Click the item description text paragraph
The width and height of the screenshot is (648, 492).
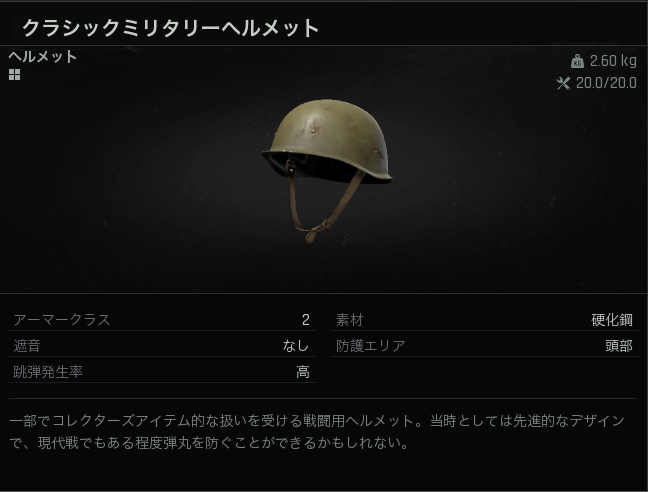317,432
